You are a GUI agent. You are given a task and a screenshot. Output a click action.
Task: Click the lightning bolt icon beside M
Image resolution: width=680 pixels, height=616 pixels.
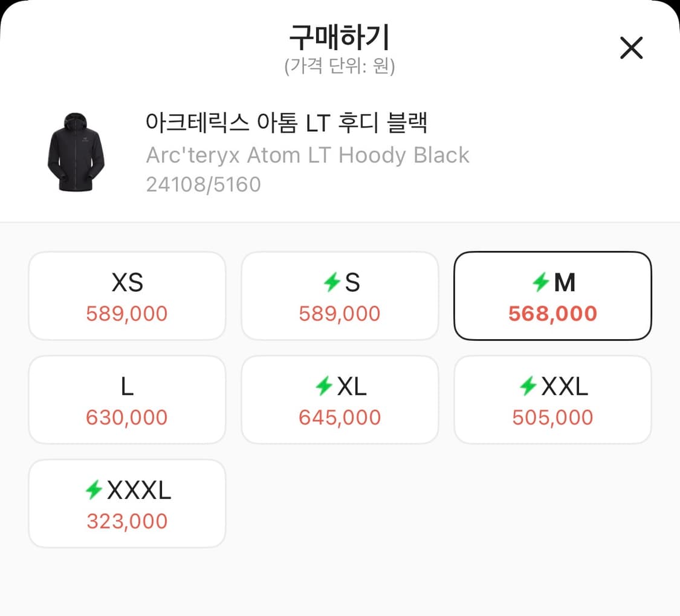pos(542,282)
